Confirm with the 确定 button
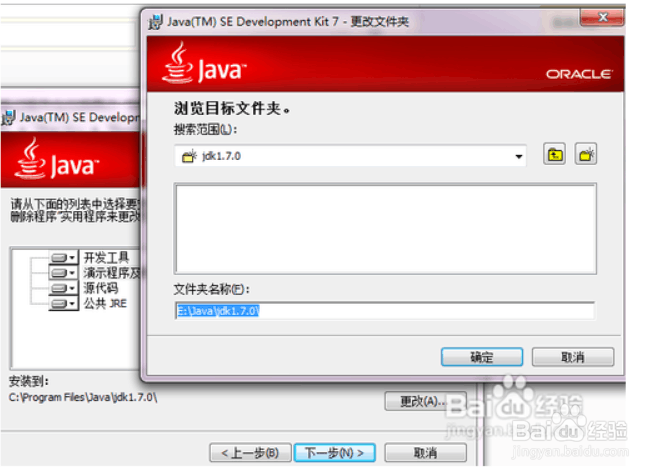Screen dimensions: 668x475 point(482,357)
